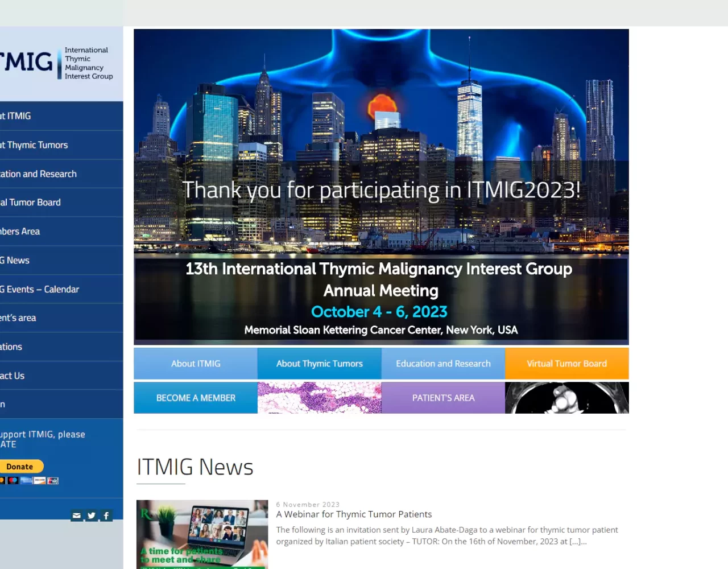Click the histology microscope image tile
This screenshot has width=728, height=569.
coord(320,398)
